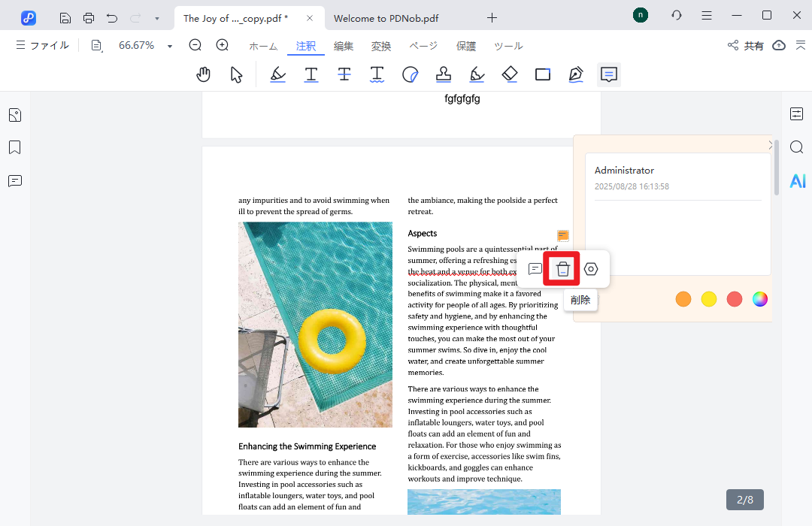Select the 注釈 tab

pos(305,46)
